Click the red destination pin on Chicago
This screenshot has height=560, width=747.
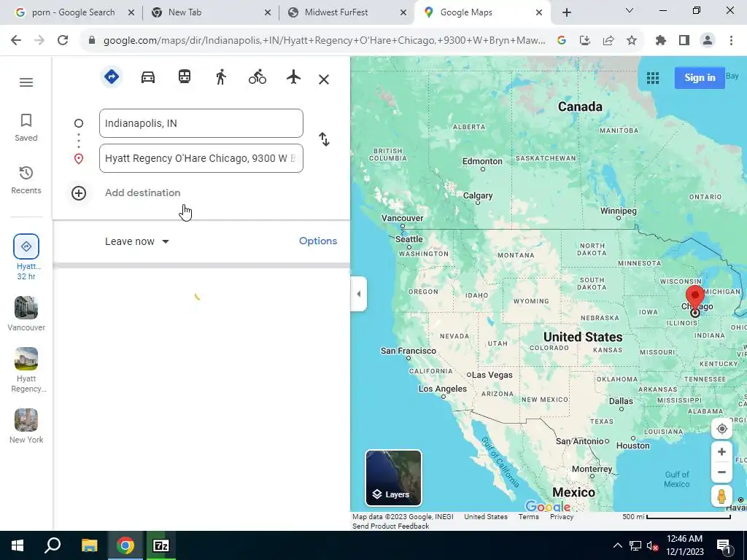(695, 297)
